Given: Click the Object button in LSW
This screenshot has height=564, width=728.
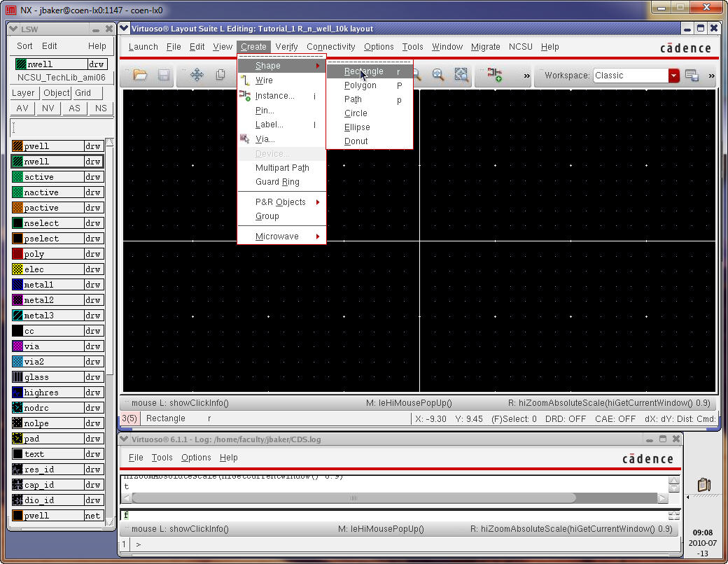Looking at the screenshot, I should (56, 93).
